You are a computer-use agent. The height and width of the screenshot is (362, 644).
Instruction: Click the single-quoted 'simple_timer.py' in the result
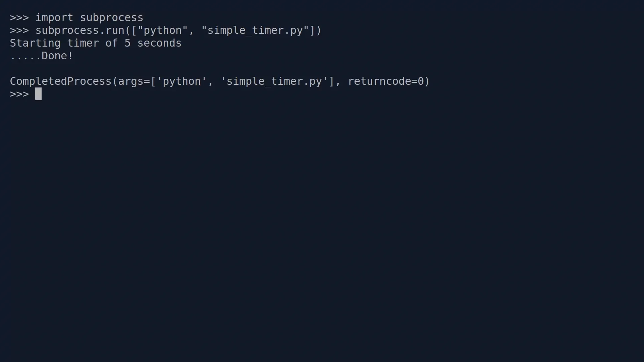coord(274,81)
